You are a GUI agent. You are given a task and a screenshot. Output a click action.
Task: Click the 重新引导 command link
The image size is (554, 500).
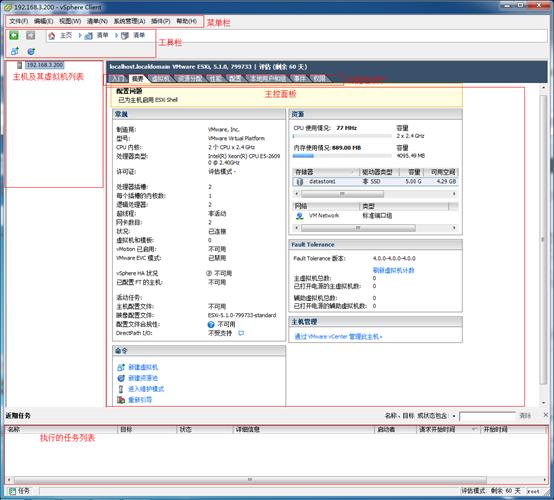click(140, 400)
